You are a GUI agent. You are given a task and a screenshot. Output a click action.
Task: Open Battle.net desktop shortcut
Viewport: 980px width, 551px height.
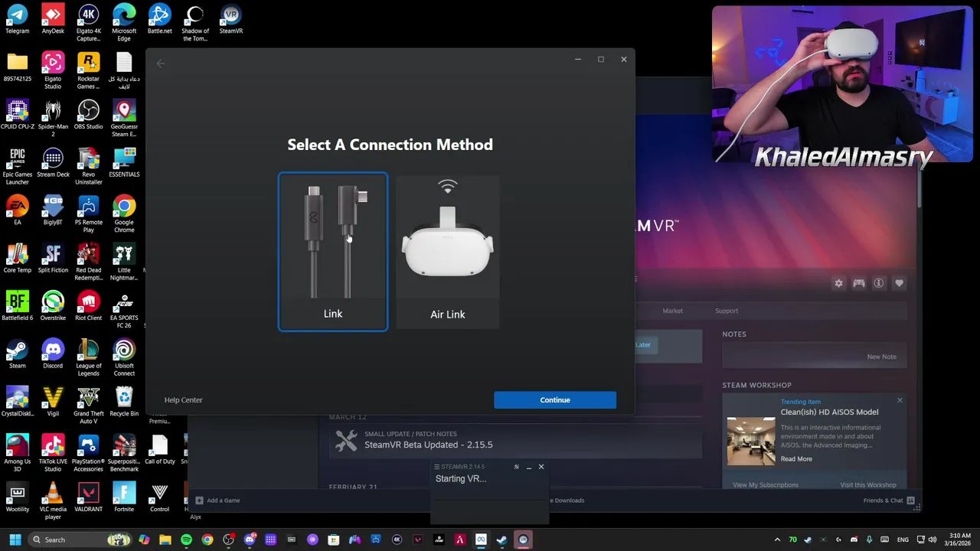click(159, 20)
